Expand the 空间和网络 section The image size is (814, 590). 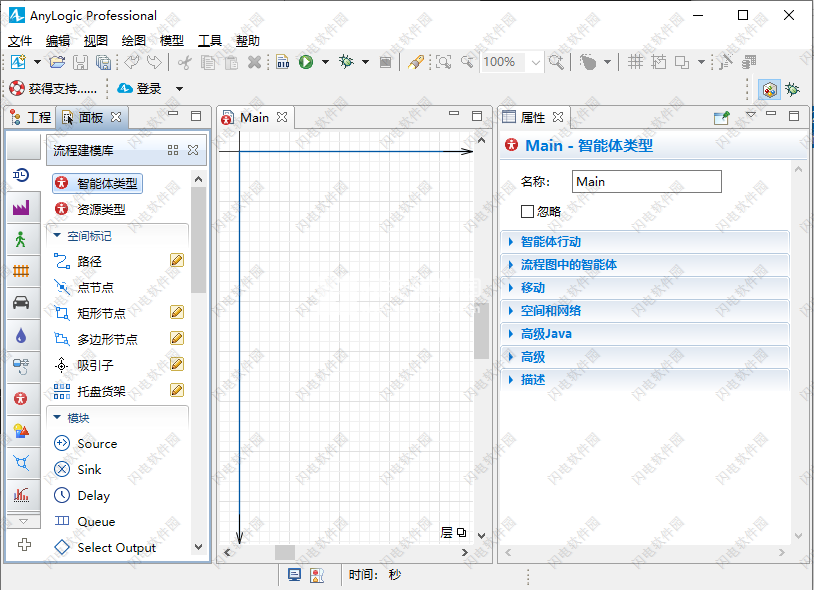coord(644,311)
